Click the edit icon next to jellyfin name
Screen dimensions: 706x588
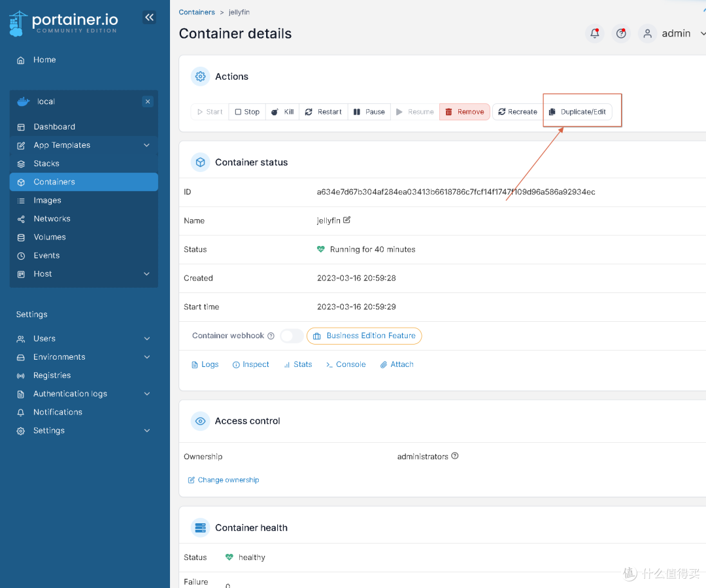[347, 220]
